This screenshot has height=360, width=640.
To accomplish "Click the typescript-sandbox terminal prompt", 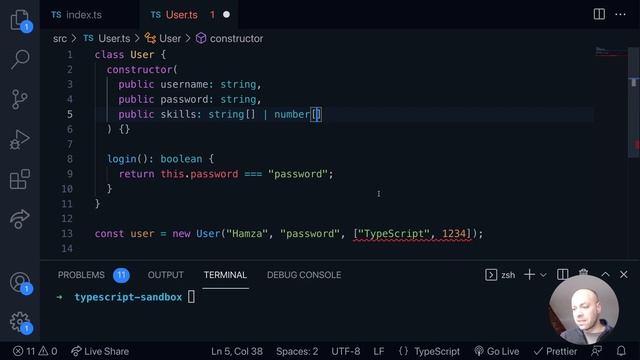I will click(x=128, y=297).
